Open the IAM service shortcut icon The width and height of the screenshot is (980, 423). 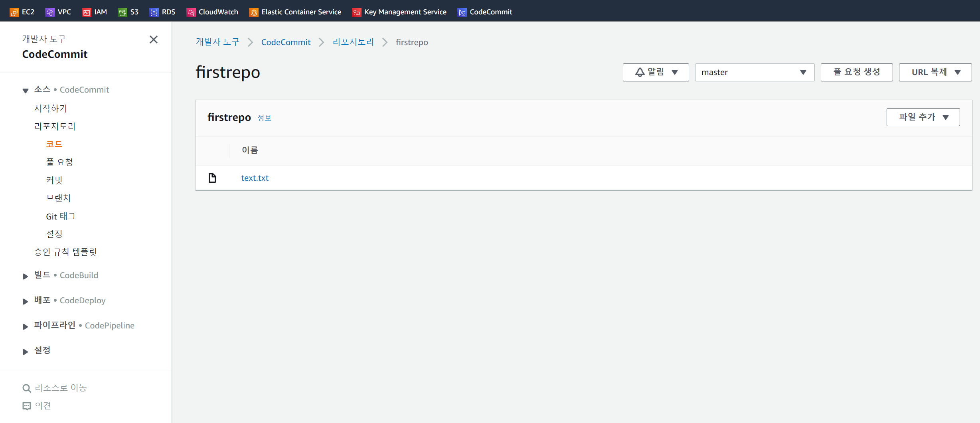tap(87, 12)
